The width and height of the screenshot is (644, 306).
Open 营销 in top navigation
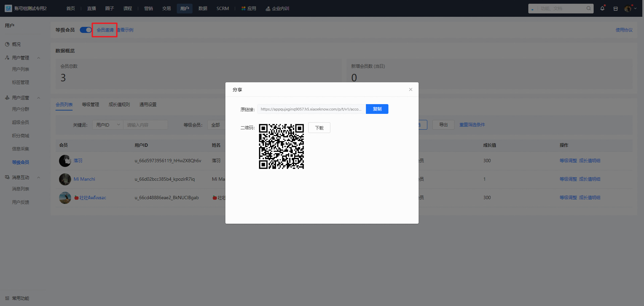click(x=149, y=8)
